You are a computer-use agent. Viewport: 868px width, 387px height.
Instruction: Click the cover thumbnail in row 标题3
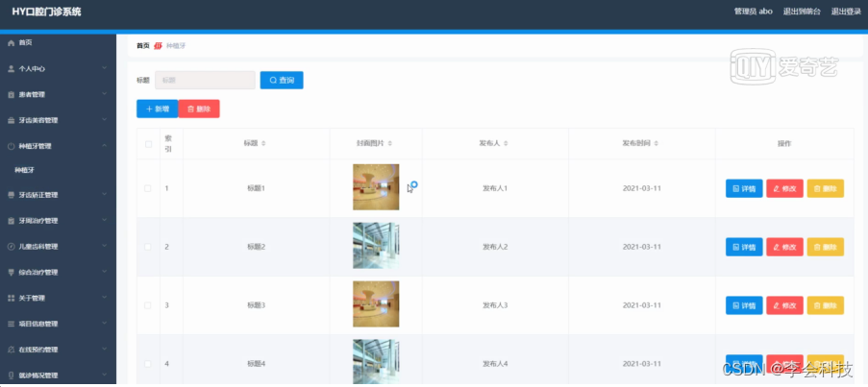pyautogui.click(x=376, y=304)
